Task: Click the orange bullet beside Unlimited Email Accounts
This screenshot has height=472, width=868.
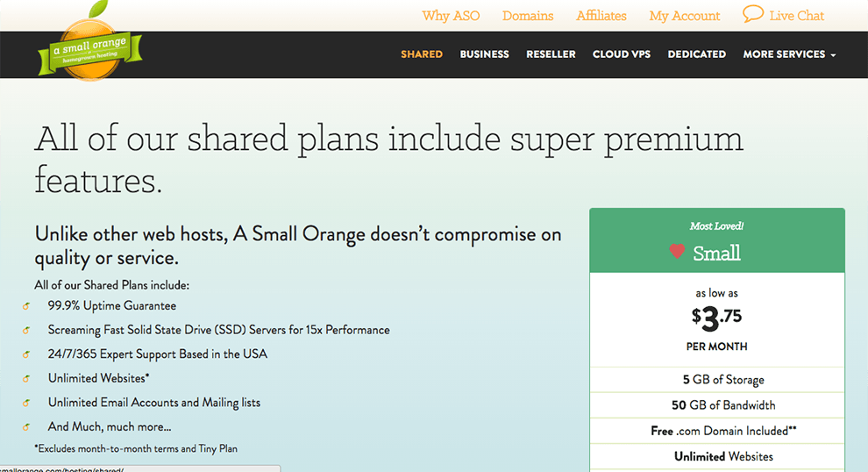Action: pos(25,403)
